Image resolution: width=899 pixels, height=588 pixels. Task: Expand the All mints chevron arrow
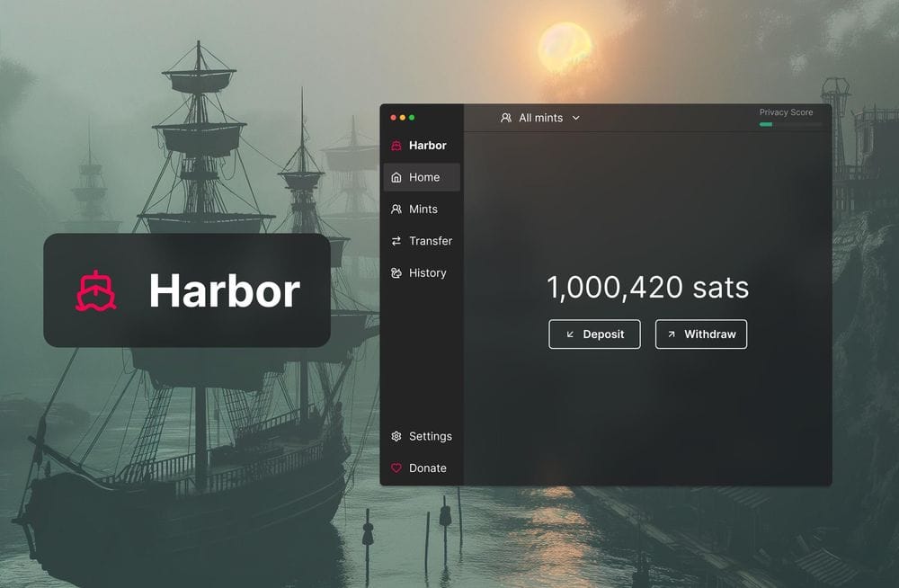point(576,118)
